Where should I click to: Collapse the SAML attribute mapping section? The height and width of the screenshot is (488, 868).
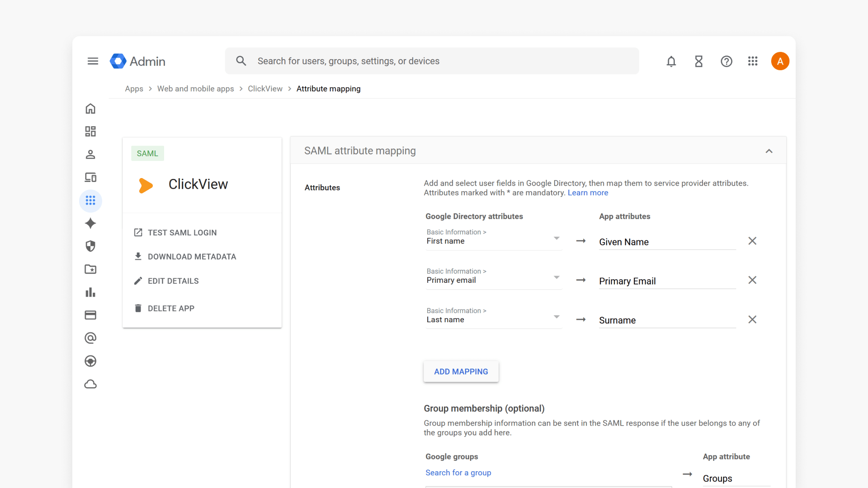[x=769, y=151]
